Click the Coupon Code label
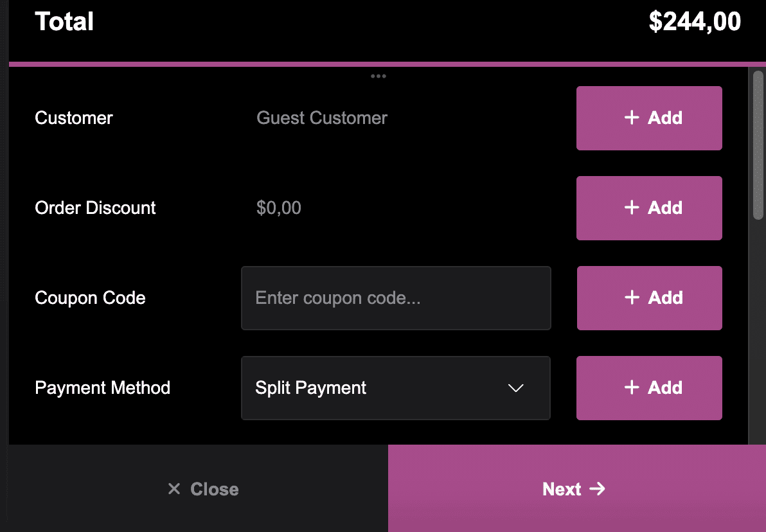This screenshot has width=766, height=532. (91, 298)
